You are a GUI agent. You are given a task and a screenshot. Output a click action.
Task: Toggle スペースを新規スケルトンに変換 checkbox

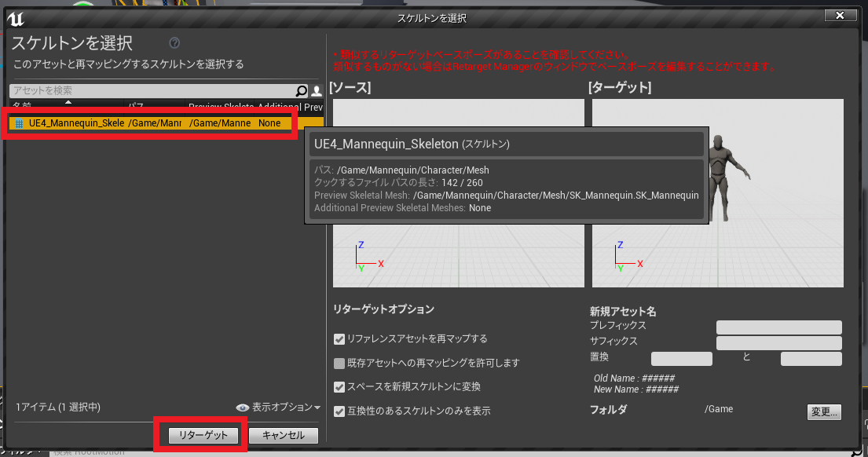coord(339,387)
